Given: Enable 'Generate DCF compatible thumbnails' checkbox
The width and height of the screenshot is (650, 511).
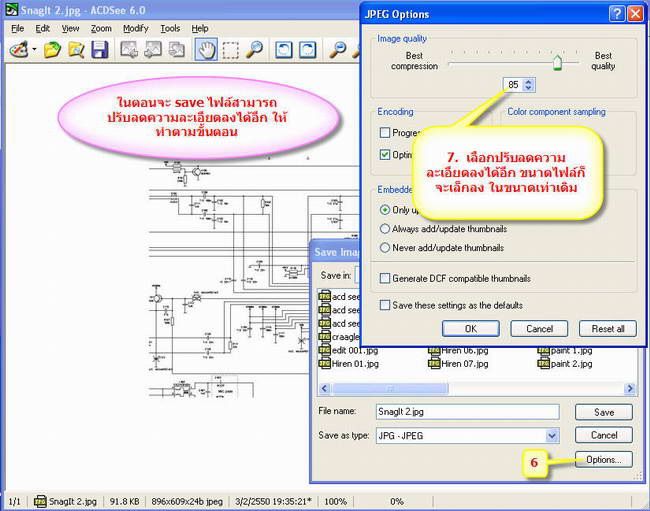Looking at the screenshot, I should (385, 278).
